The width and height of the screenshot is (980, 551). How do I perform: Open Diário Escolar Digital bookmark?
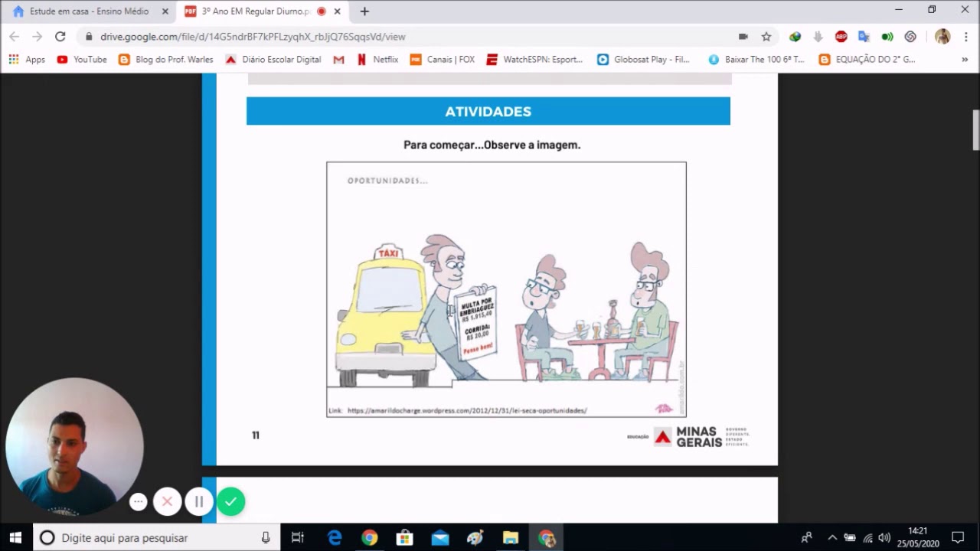point(273,59)
